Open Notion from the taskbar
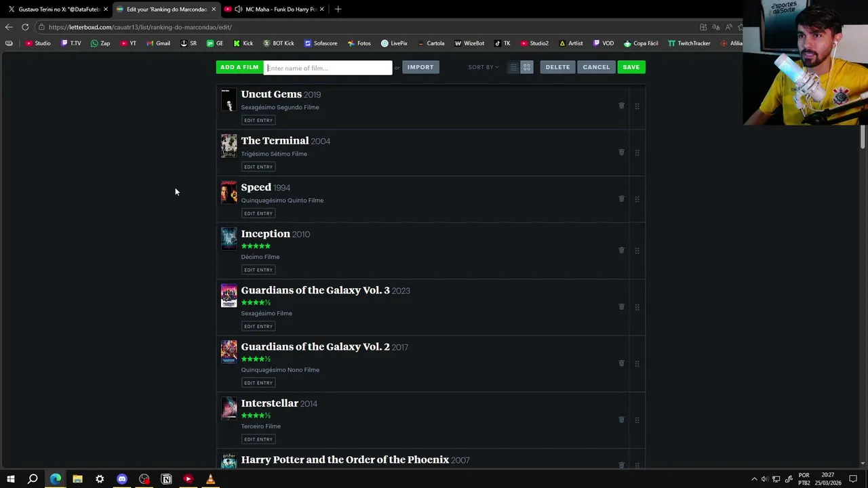 coord(166,479)
